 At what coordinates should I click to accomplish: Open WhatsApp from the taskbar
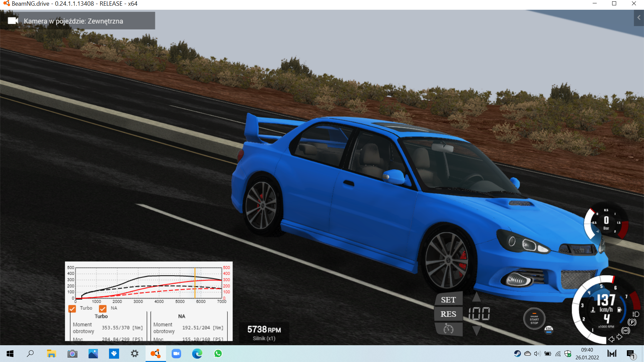coord(218,354)
